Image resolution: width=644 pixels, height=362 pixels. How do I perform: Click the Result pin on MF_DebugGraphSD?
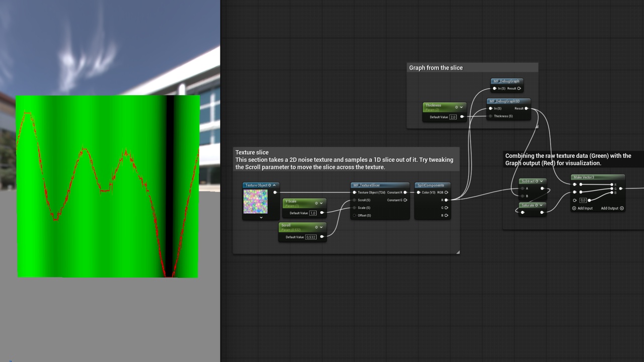526,108
